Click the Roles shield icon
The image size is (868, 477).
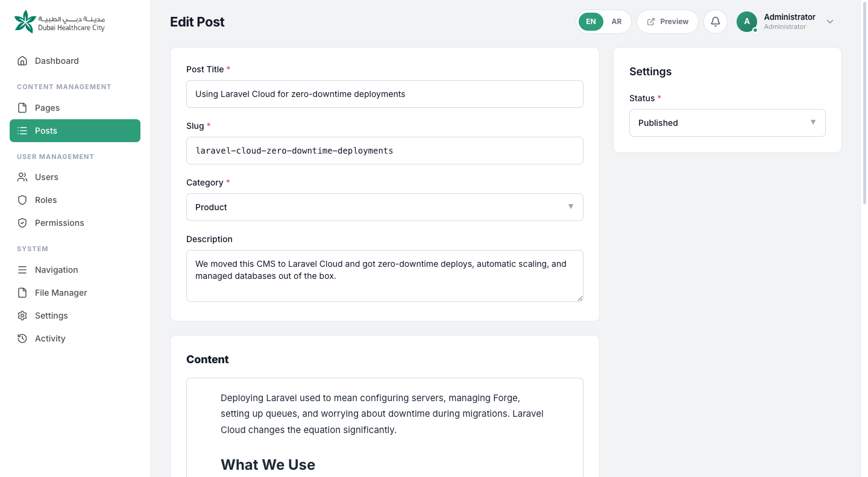pos(22,200)
